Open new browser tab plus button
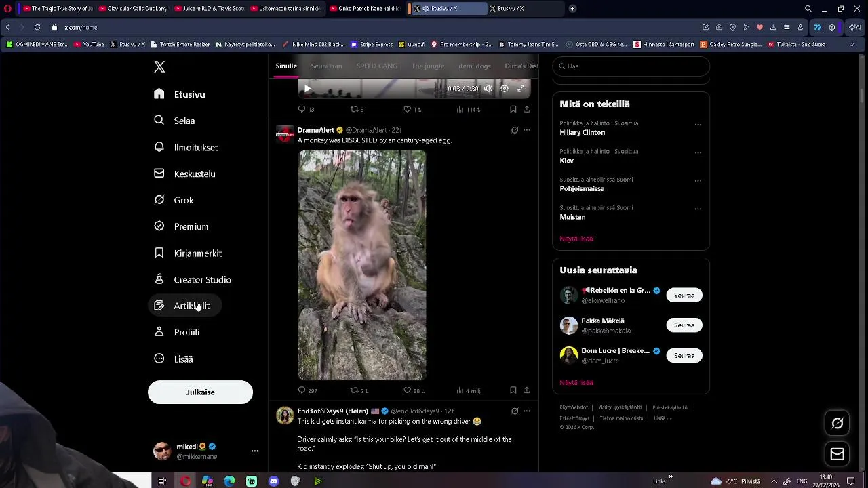This screenshot has height=488, width=868. [x=572, y=9]
